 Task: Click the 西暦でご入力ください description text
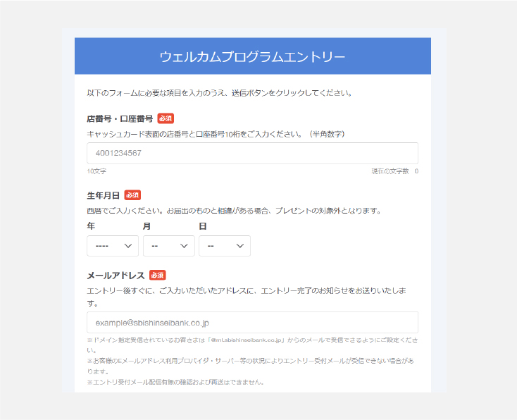coord(234,211)
